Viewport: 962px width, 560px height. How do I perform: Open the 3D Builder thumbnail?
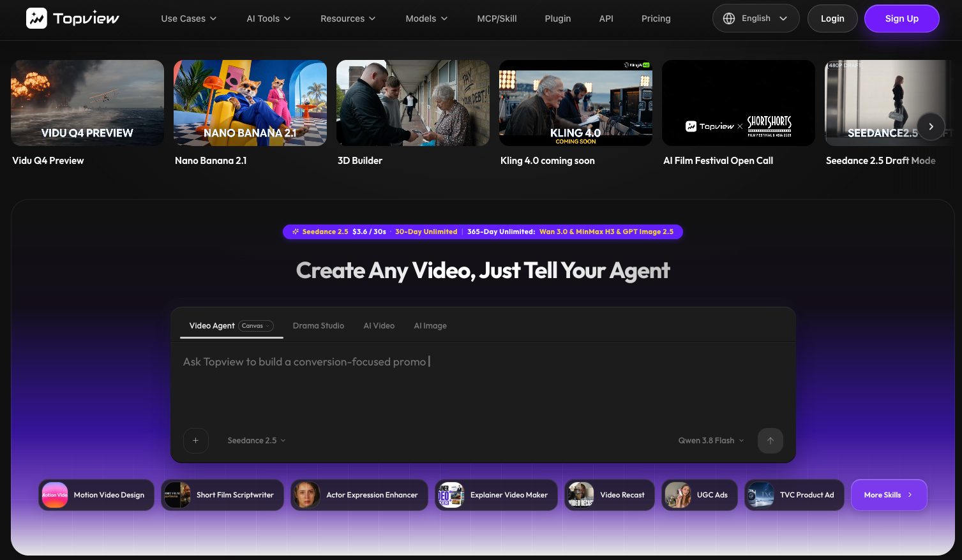pyautogui.click(x=413, y=103)
